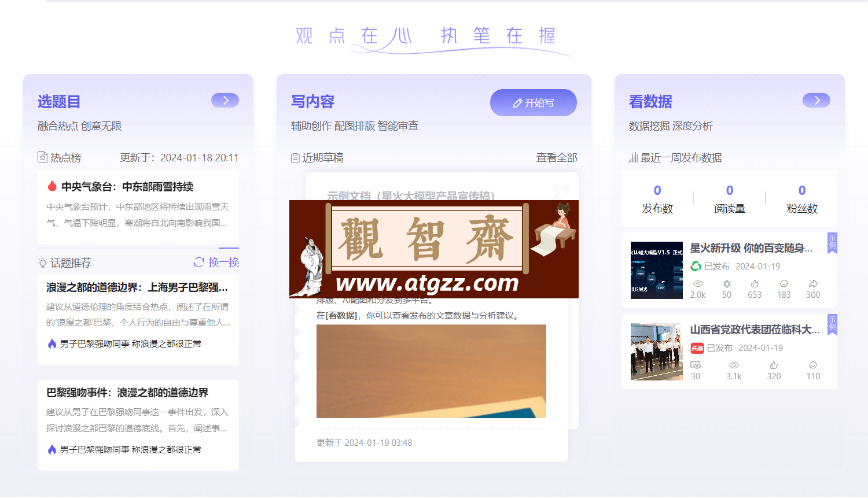Screen dimensions: 868x499
Task: Click the red 头条 platform icon
Action: click(x=697, y=348)
